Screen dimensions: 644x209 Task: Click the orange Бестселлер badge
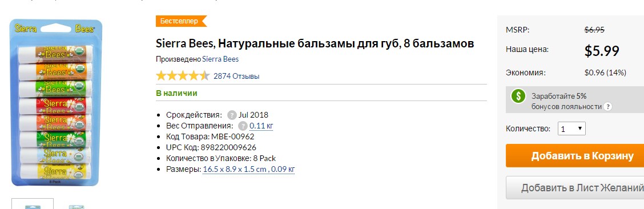[181, 21]
